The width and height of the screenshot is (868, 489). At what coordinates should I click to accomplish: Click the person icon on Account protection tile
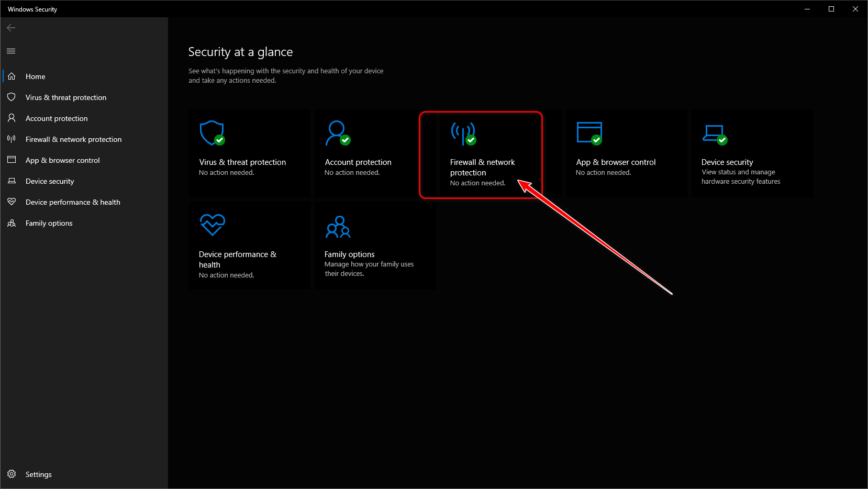click(x=337, y=132)
